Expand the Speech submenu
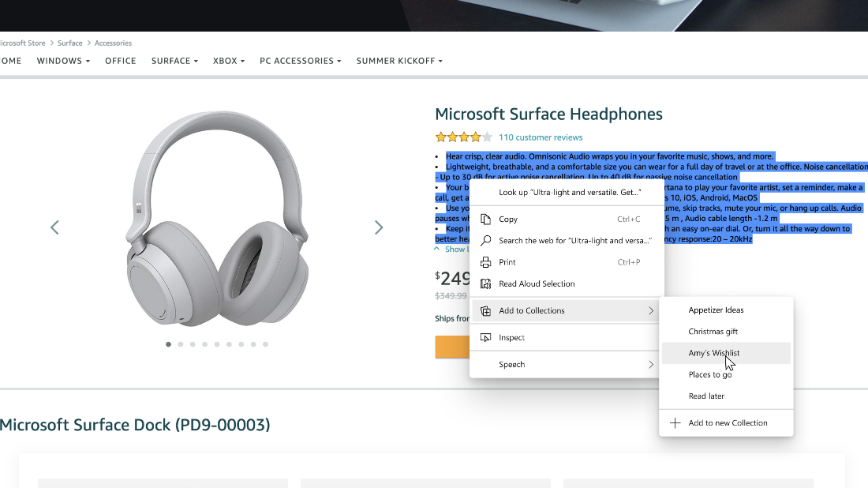The height and width of the screenshot is (488, 868). click(567, 365)
